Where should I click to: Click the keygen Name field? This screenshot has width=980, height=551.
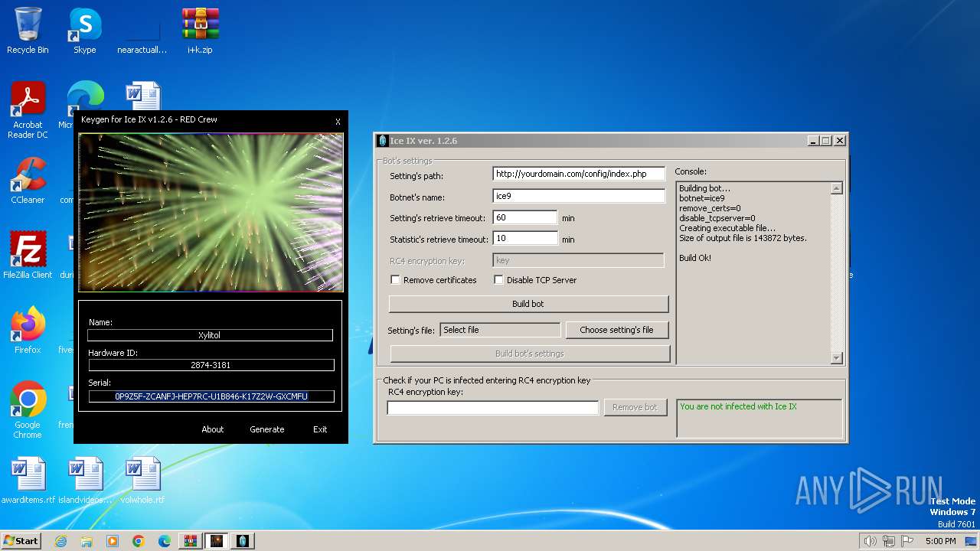click(x=210, y=335)
